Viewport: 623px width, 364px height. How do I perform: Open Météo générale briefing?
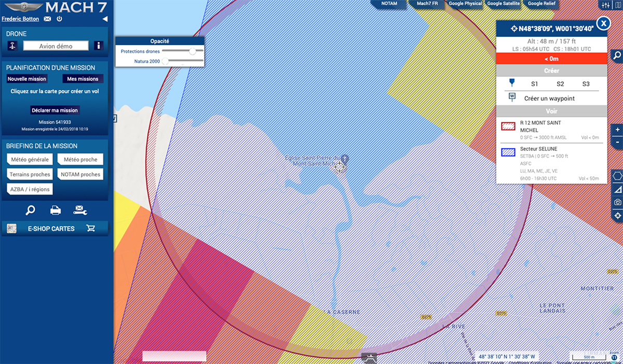click(x=30, y=160)
